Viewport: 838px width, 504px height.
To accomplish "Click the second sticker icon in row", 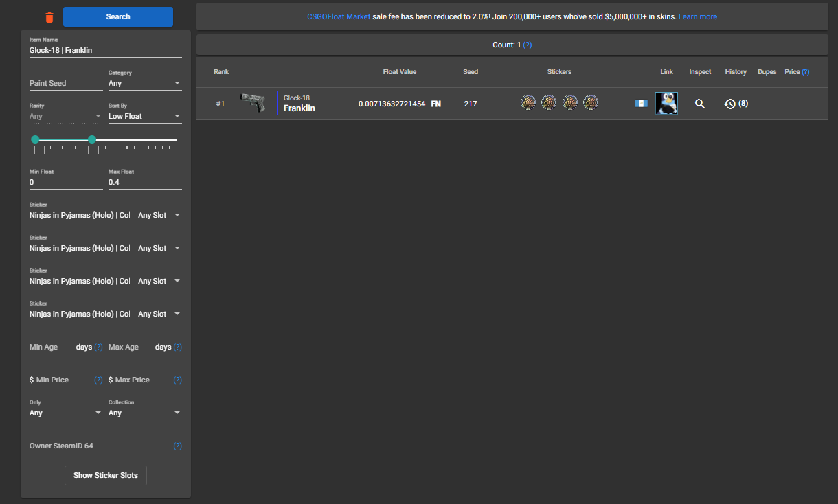I will [x=548, y=103].
